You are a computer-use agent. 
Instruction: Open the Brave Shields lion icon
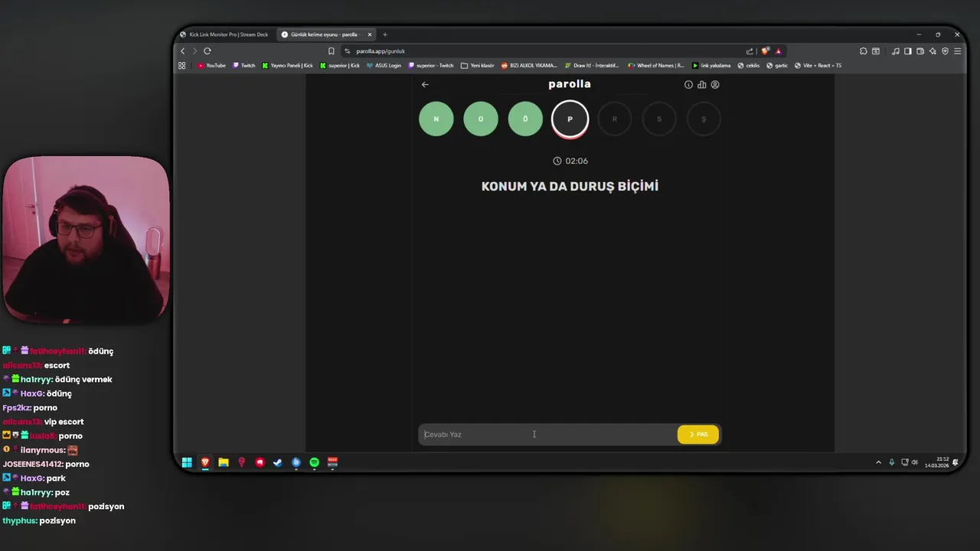pos(765,51)
